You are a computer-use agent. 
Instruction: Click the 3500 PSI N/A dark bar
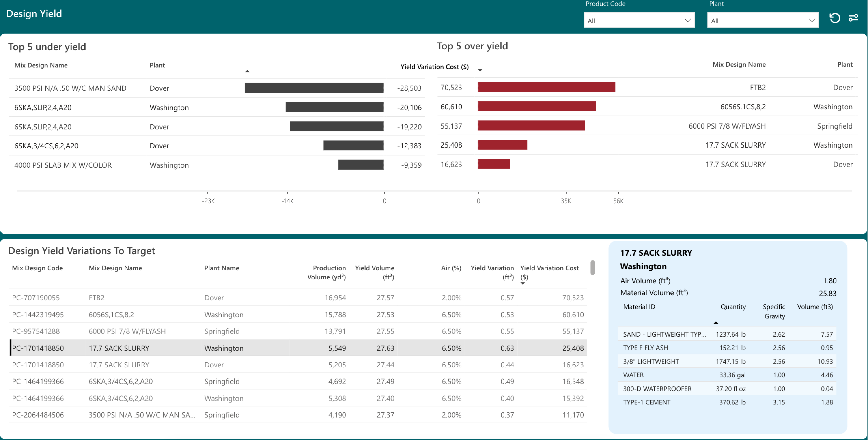point(314,88)
